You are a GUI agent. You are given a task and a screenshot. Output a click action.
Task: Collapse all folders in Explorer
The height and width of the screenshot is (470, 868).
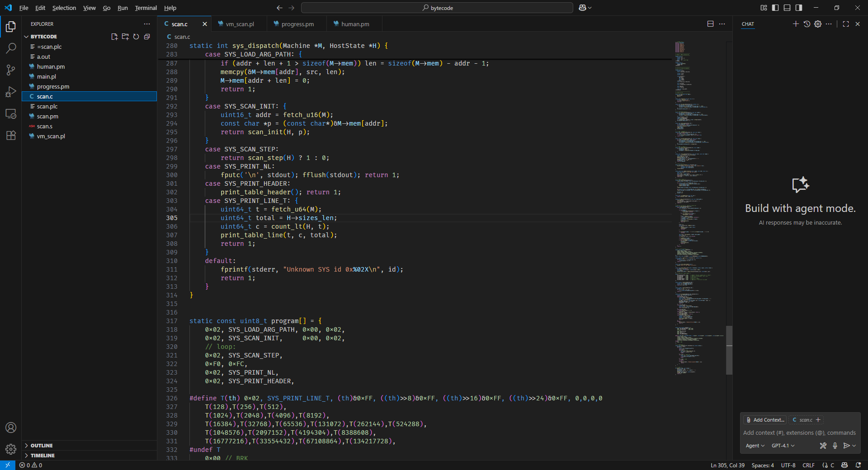click(147, 37)
